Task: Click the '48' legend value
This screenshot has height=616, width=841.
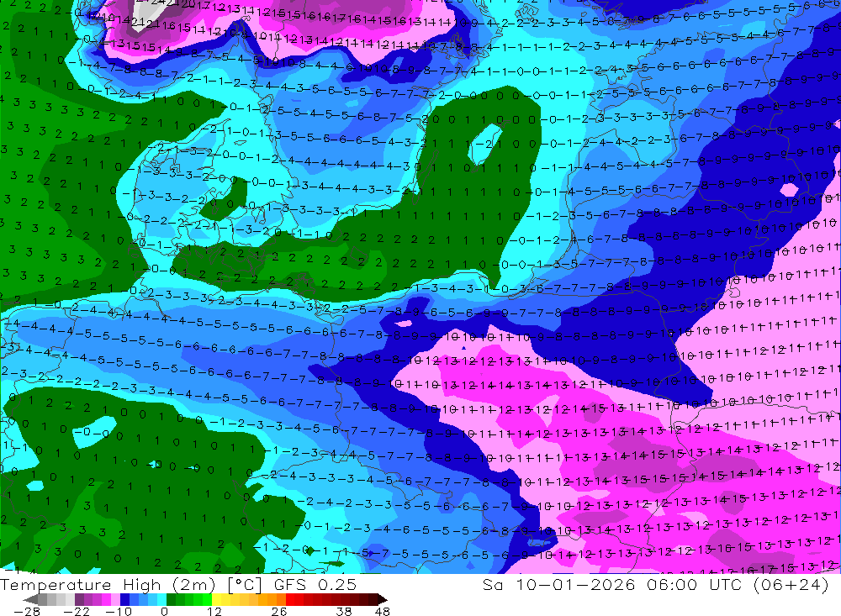Action: click(383, 611)
